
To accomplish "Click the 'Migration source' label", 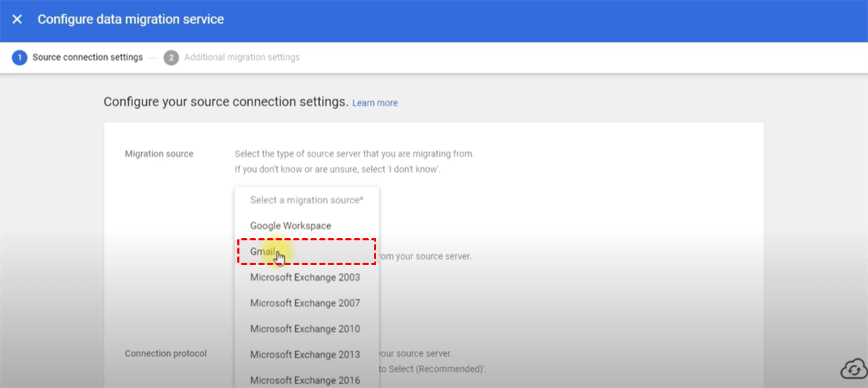I will (x=159, y=153).
